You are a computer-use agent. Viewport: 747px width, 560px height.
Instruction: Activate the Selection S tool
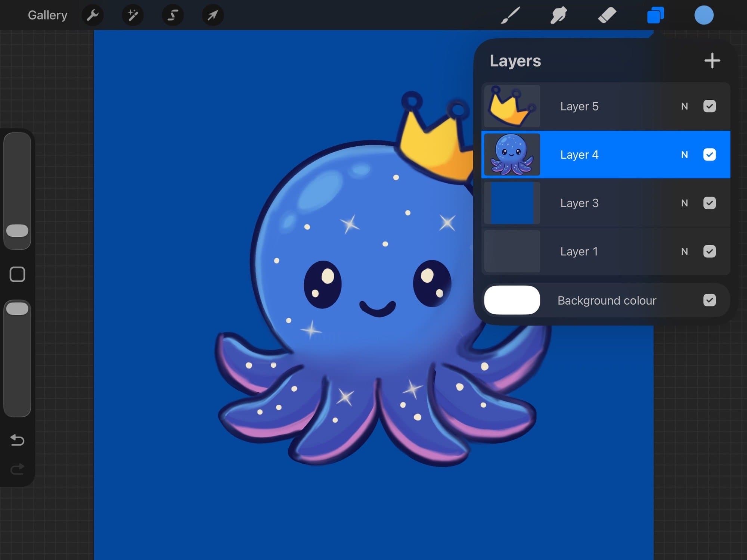[x=173, y=15]
